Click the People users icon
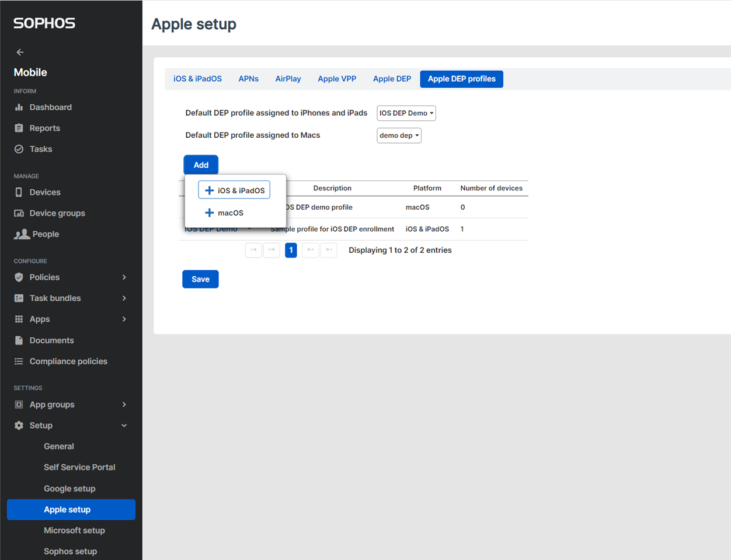 pos(22,235)
